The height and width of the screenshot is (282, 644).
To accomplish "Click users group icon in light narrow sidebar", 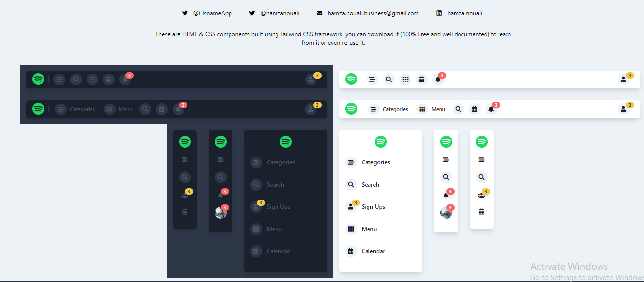I will [482, 195].
